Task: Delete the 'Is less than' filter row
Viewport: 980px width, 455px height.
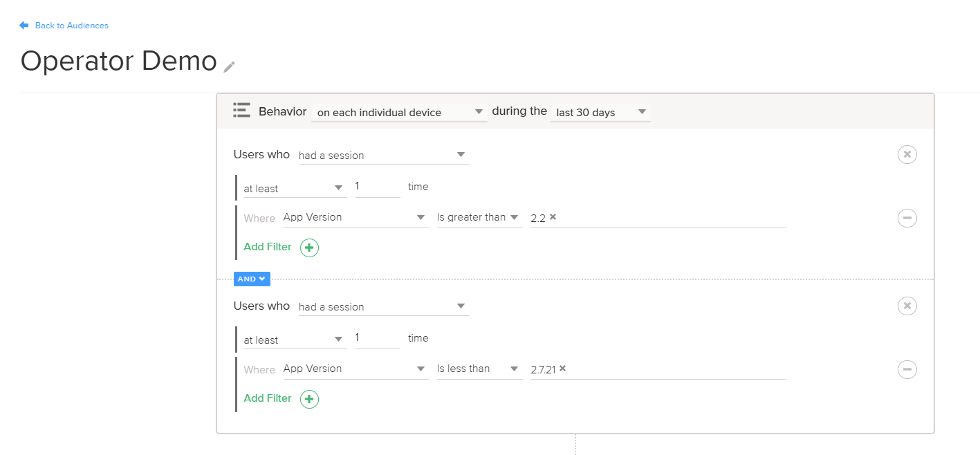Action: 907,370
